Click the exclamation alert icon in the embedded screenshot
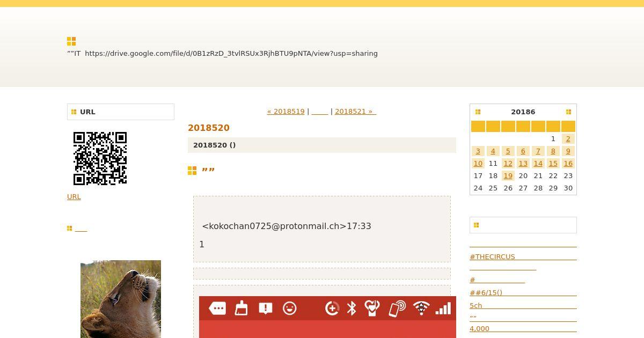This screenshot has width=644, height=338. pos(266,308)
